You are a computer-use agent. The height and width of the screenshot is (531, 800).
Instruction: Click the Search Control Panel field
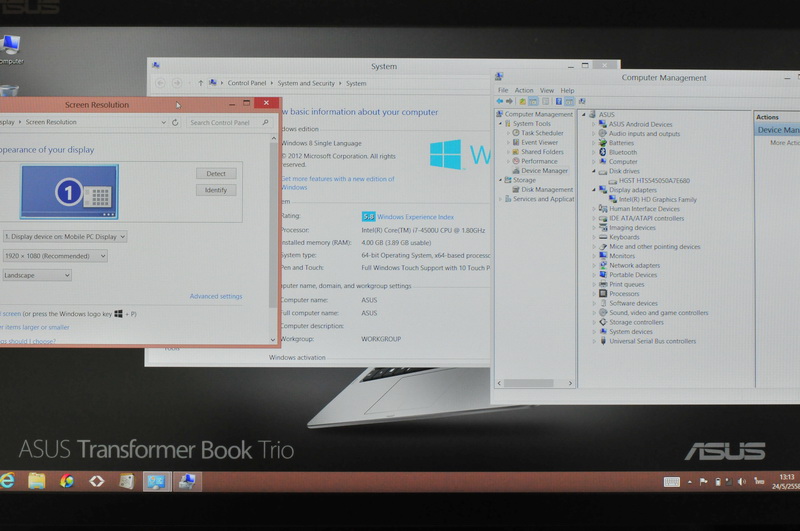click(228, 122)
